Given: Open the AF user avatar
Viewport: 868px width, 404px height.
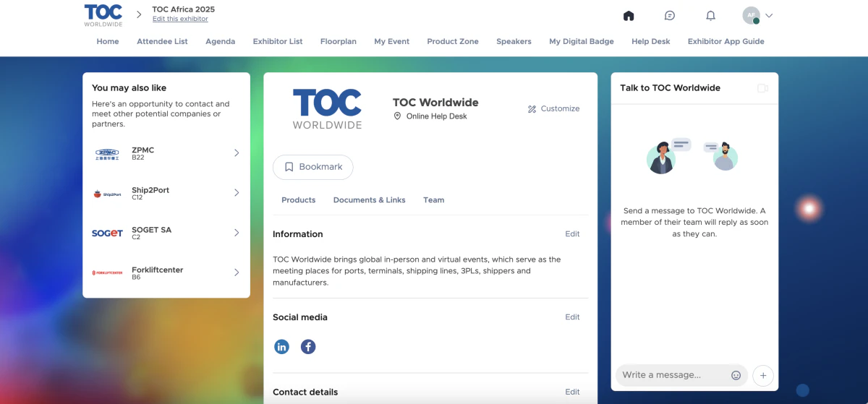Looking at the screenshot, I should 751,15.
